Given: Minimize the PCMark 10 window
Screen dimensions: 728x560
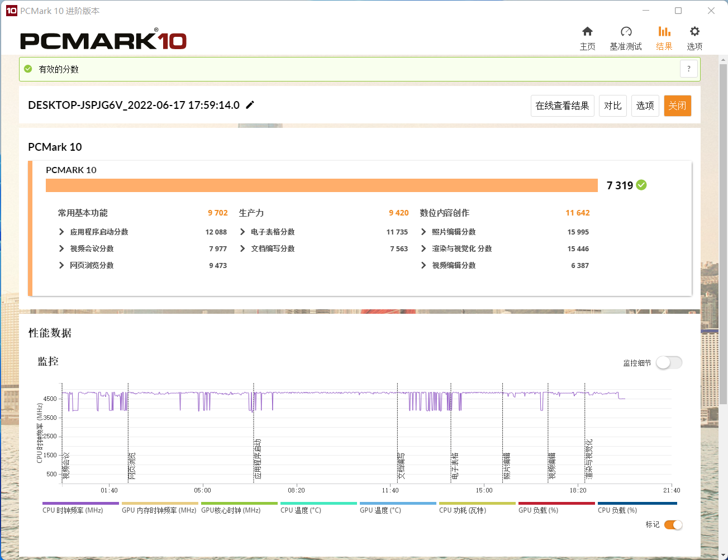Looking at the screenshot, I should tap(646, 11).
